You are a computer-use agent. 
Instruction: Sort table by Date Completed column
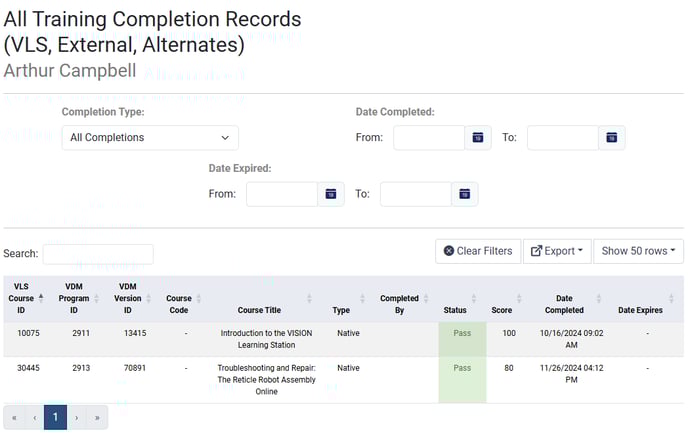coord(600,298)
